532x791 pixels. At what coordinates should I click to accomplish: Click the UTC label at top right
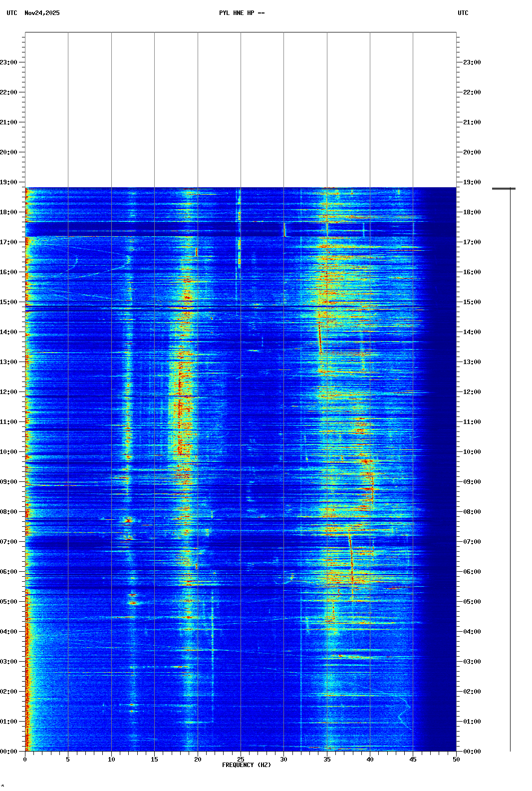(463, 13)
